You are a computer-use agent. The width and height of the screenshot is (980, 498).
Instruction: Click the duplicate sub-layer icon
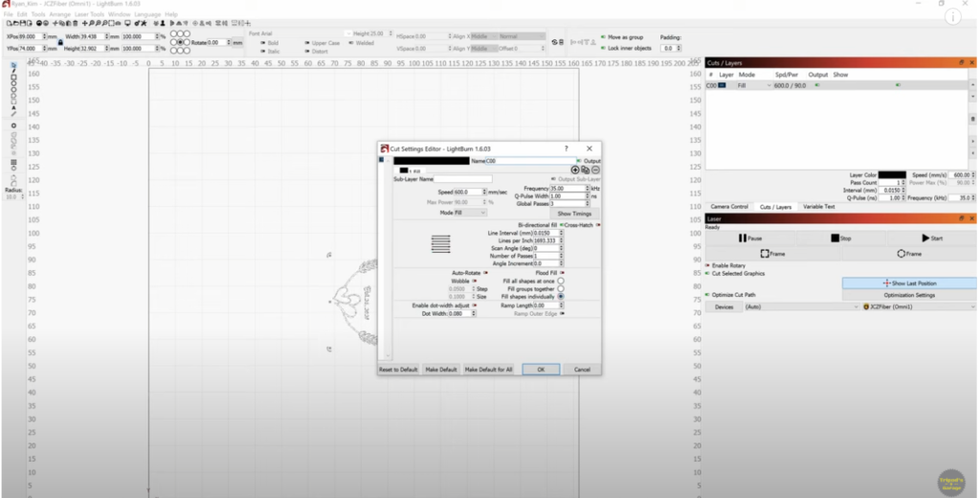[585, 170]
